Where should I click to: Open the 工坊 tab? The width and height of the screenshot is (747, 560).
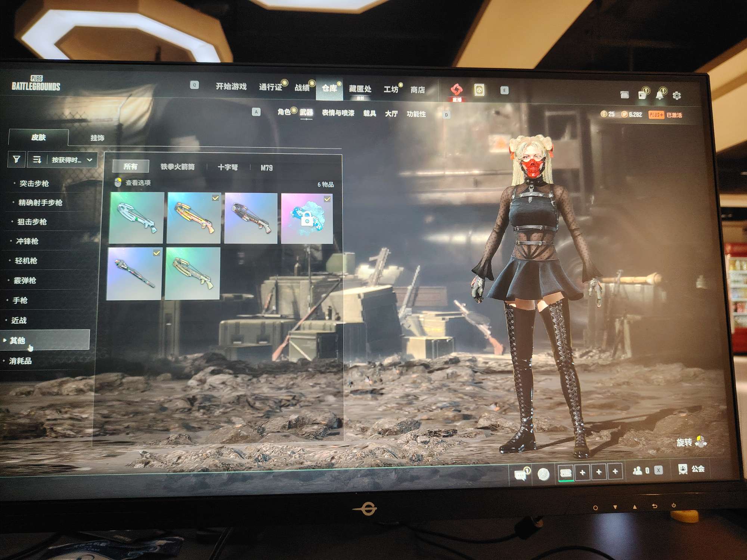coord(391,89)
